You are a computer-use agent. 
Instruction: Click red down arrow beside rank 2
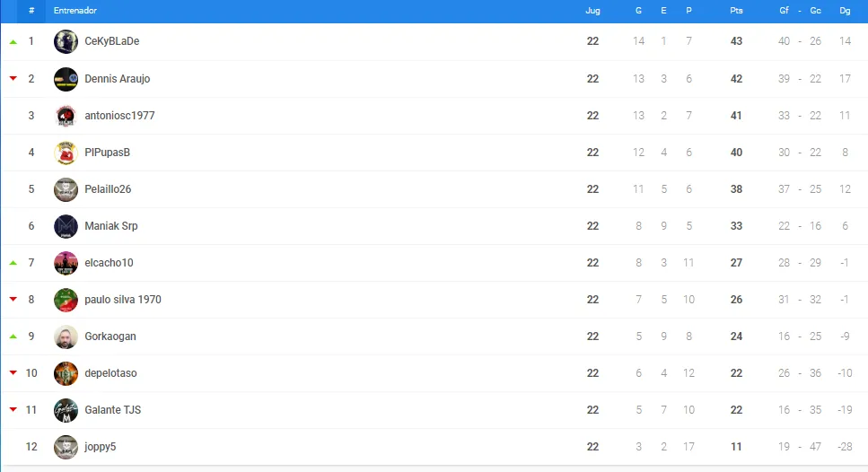click(x=13, y=79)
